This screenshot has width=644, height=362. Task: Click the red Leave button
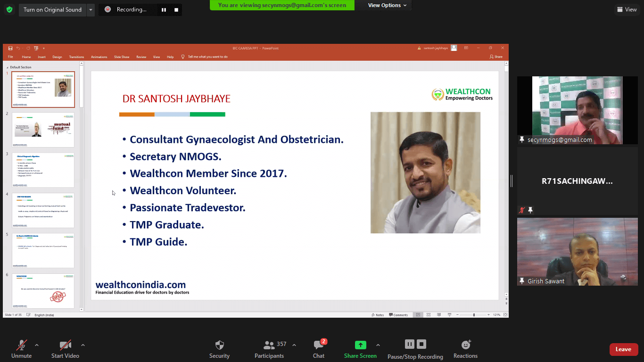click(623, 349)
